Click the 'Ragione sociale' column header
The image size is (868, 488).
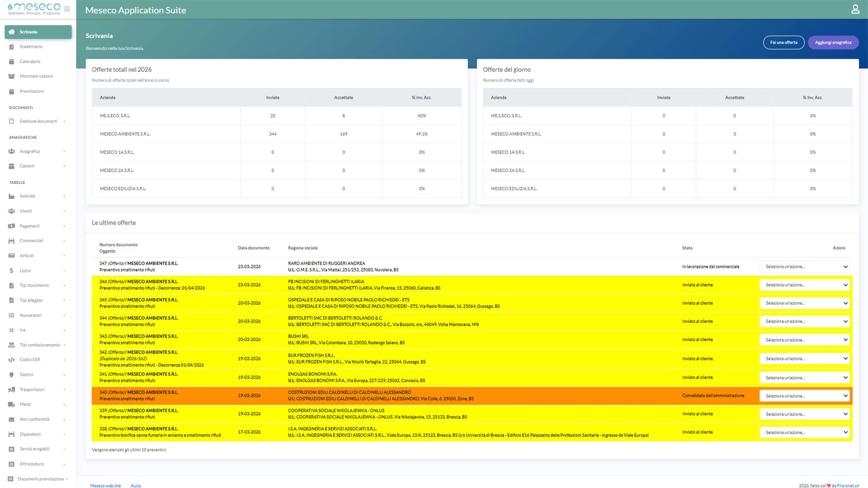pos(303,248)
